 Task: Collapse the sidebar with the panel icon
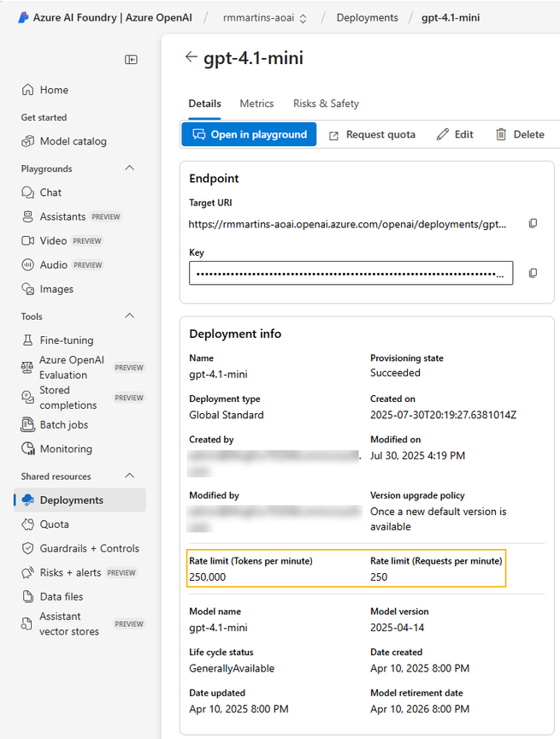point(131,59)
